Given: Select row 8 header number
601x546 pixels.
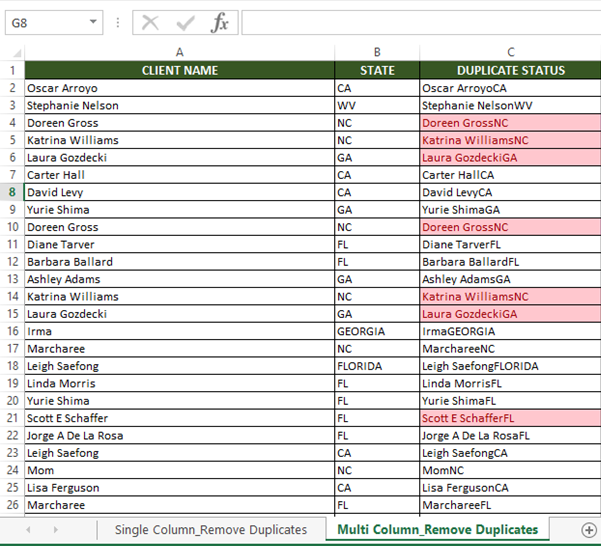Looking at the screenshot, I should (x=12, y=192).
